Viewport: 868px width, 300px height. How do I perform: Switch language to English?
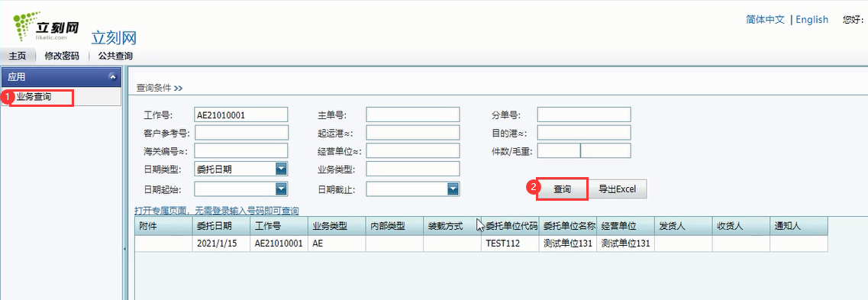pos(812,19)
